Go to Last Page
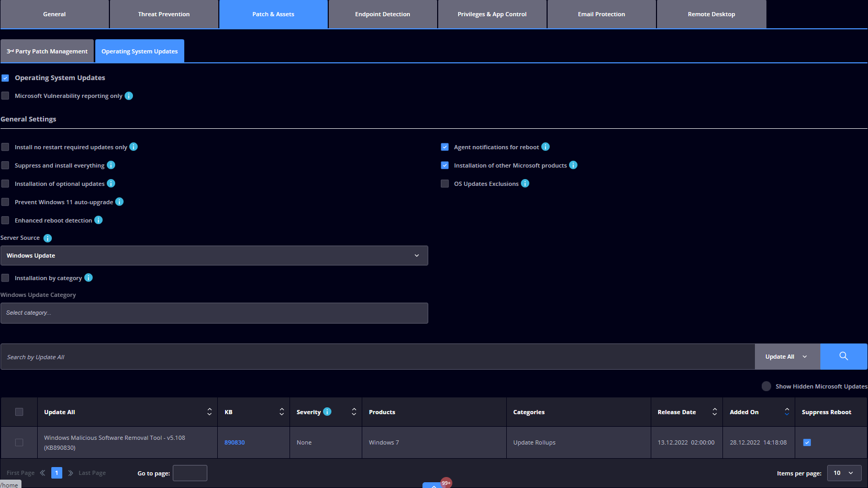 (92, 473)
